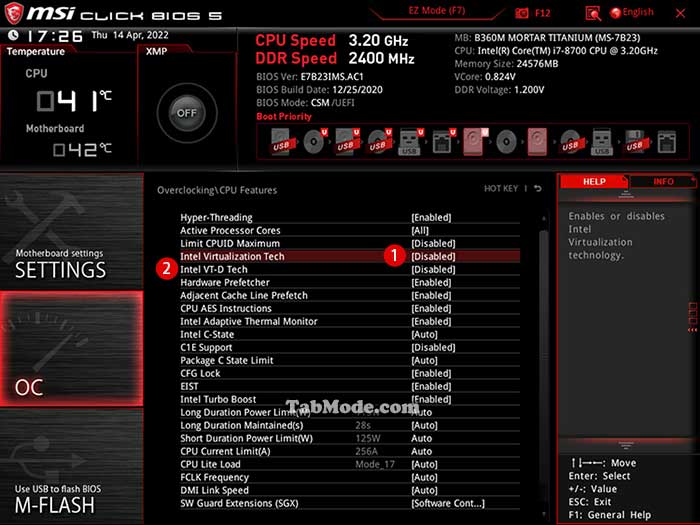Viewport: 700px width, 525px height.
Task: Select the highlighted legacy hard disk boot device
Action: coord(537,142)
